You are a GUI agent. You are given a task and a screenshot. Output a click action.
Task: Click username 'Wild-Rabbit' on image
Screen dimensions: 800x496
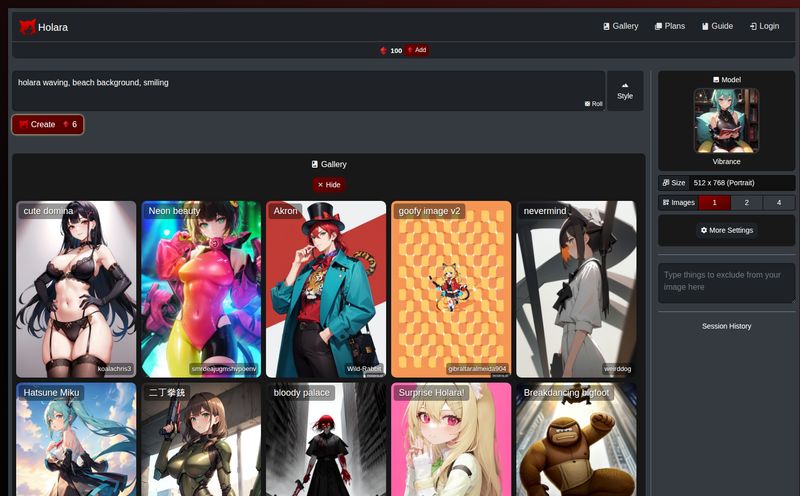(x=364, y=368)
